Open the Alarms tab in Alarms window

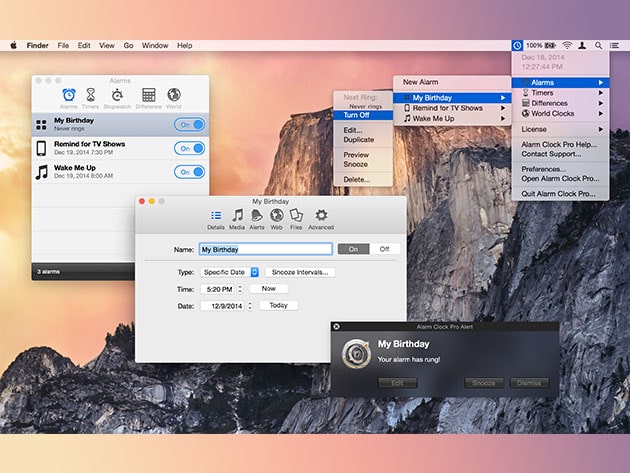(69, 98)
